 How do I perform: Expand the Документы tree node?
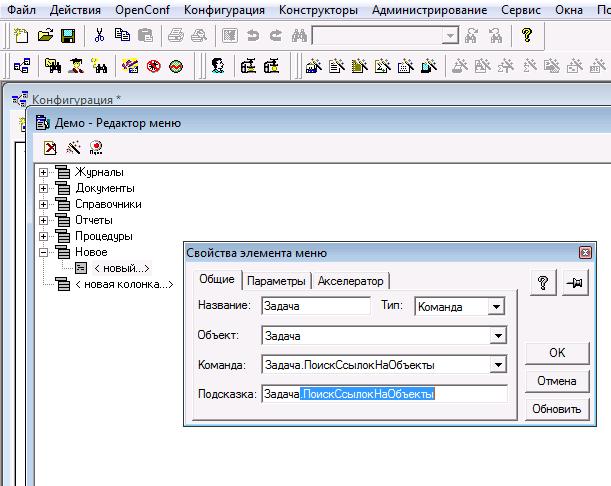click(x=44, y=188)
